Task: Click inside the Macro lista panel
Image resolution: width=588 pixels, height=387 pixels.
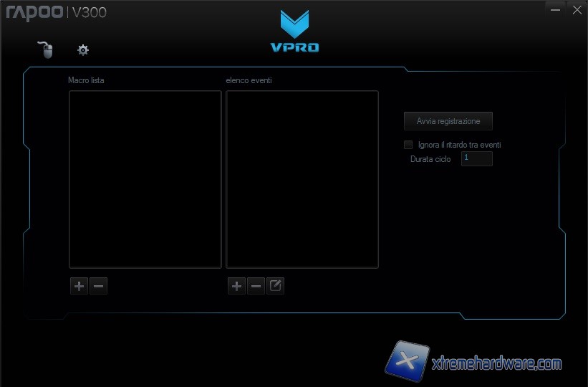Action: [145, 179]
